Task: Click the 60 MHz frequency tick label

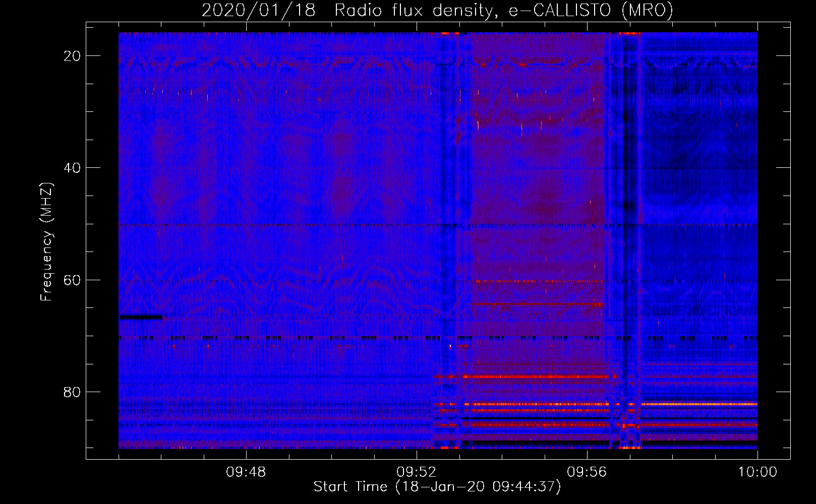Action: 73,280
